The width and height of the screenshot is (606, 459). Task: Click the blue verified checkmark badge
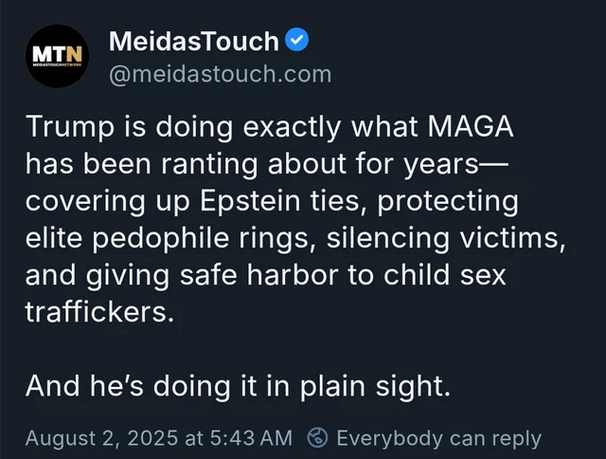[x=297, y=40]
